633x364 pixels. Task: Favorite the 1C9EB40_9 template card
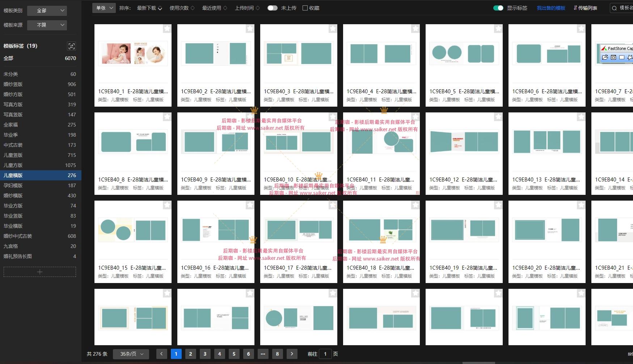[x=250, y=117]
